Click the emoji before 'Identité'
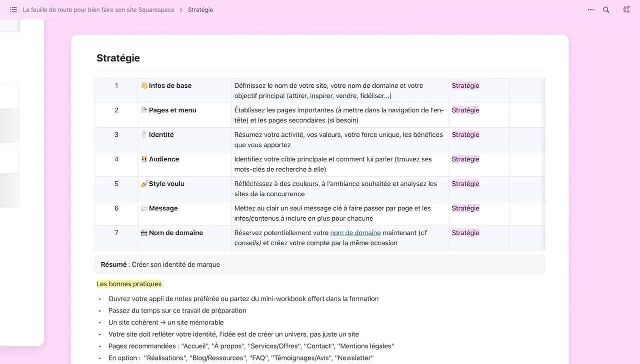 [x=144, y=134]
